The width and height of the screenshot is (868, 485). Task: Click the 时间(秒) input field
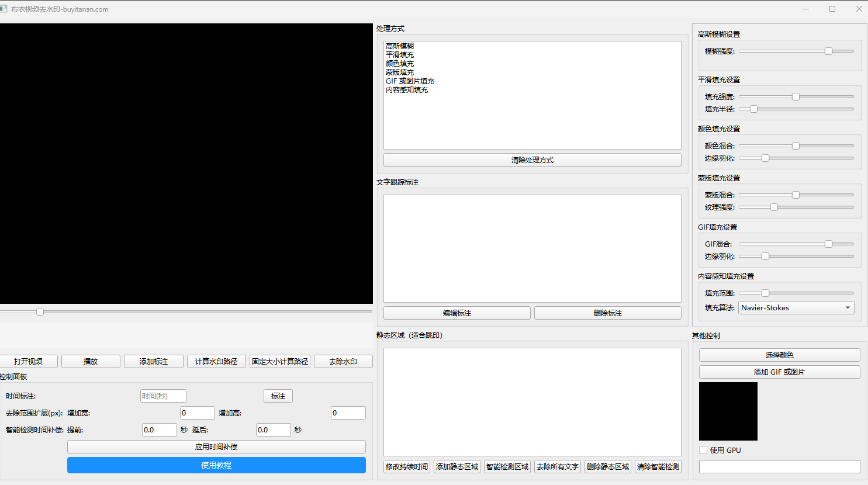click(164, 396)
